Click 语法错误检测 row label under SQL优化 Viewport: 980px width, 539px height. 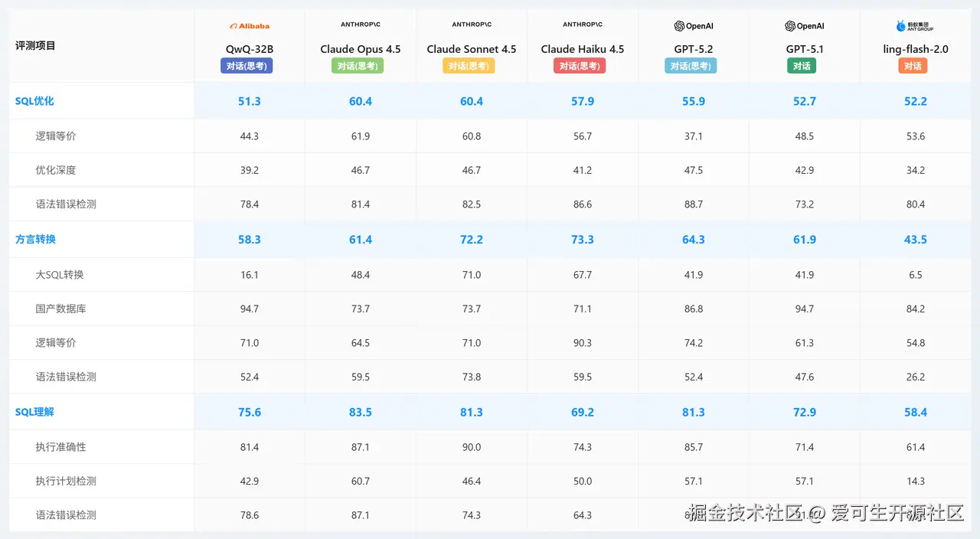click(66, 204)
